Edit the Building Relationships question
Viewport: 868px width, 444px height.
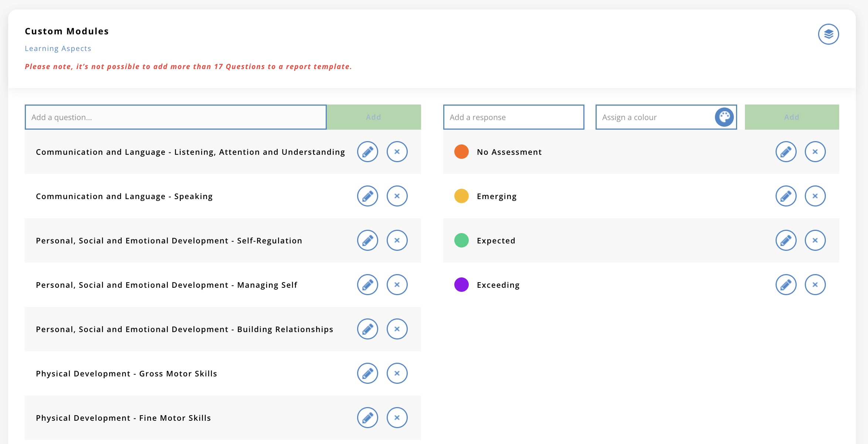click(x=367, y=329)
